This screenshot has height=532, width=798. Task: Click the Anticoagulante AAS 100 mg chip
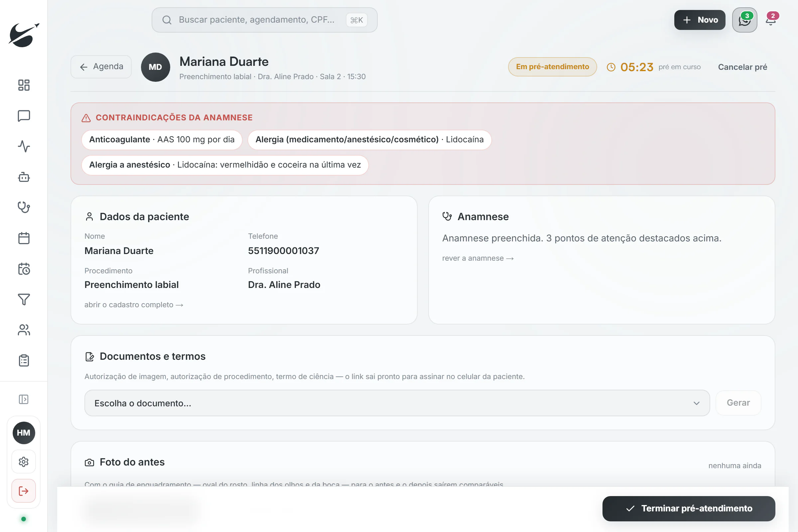click(x=162, y=139)
